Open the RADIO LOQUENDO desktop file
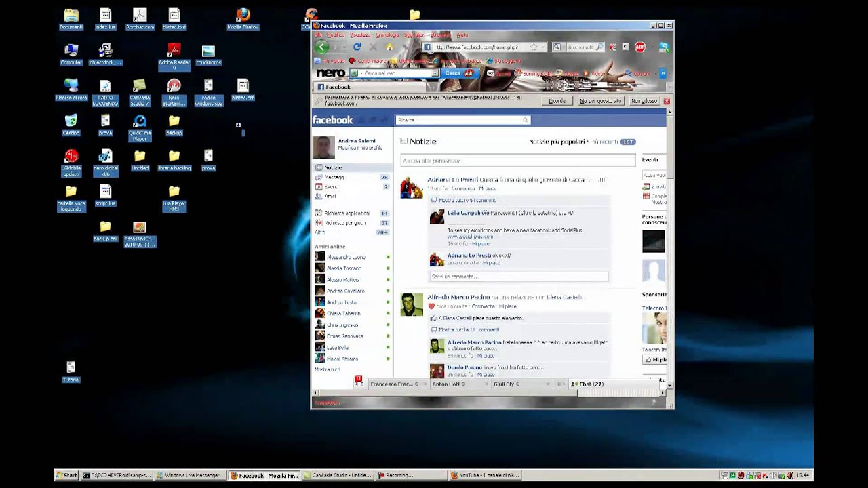 pyautogui.click(x=105, y=92)
